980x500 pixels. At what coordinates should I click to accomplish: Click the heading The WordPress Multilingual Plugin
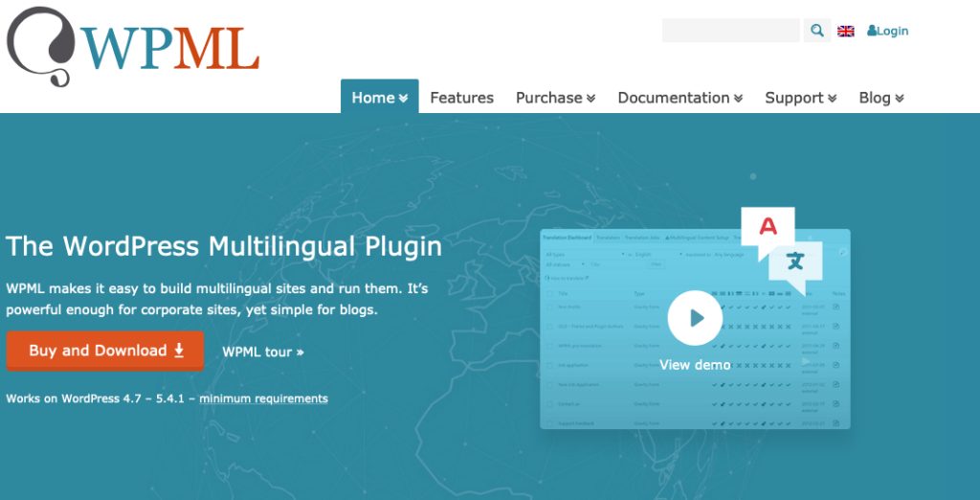pyautogui.click(x=224, y=246)
